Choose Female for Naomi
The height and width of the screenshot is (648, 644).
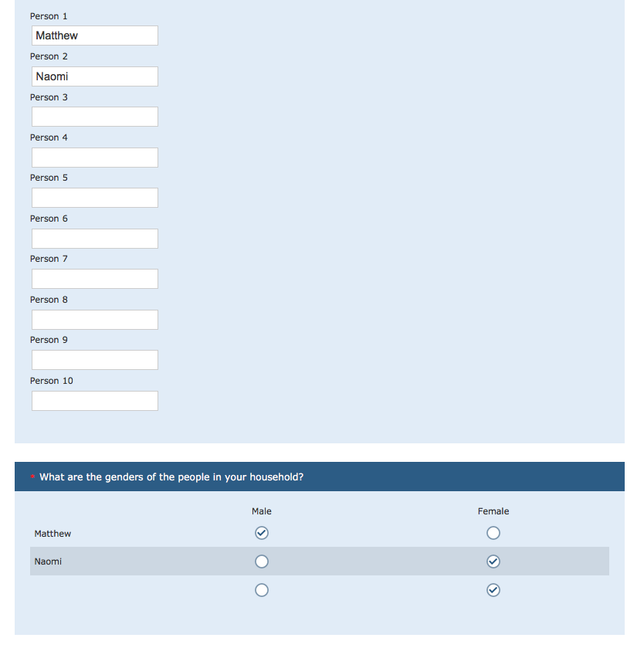(x=493, y=561)
